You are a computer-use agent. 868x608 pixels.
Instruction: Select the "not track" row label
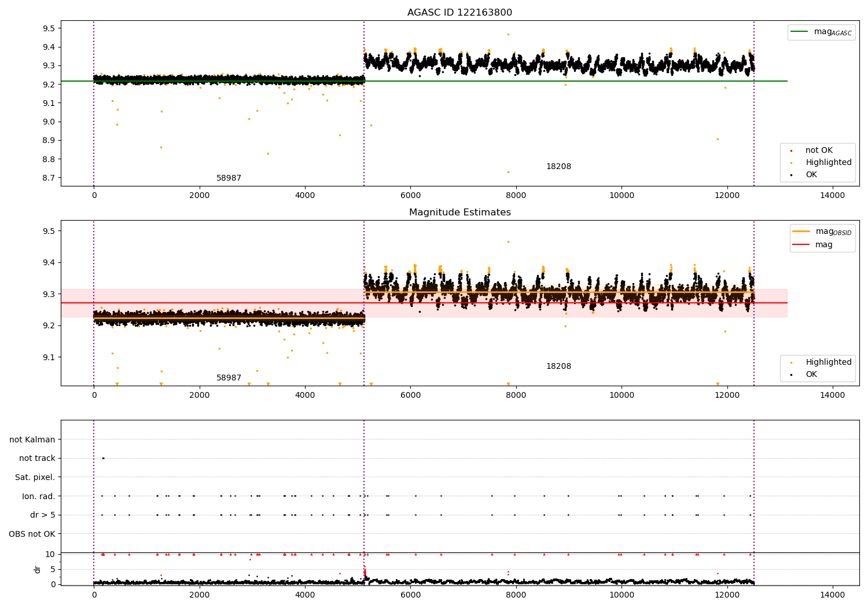37,459
